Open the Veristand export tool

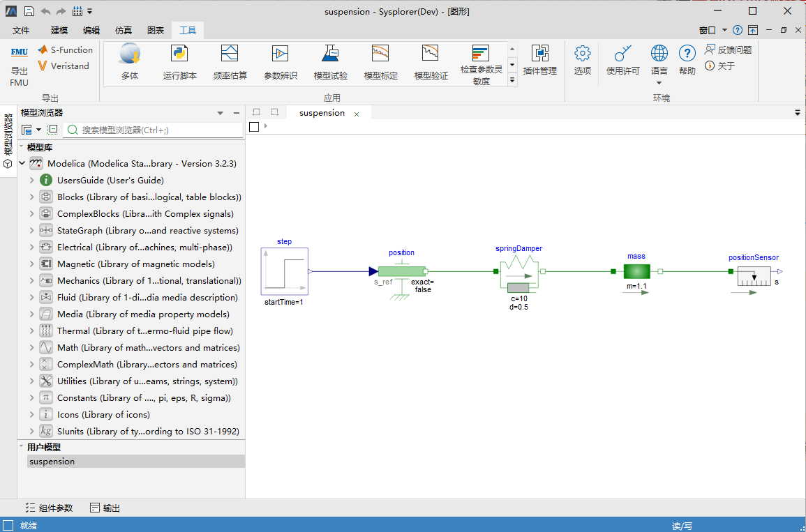click(x=64, y=66)
